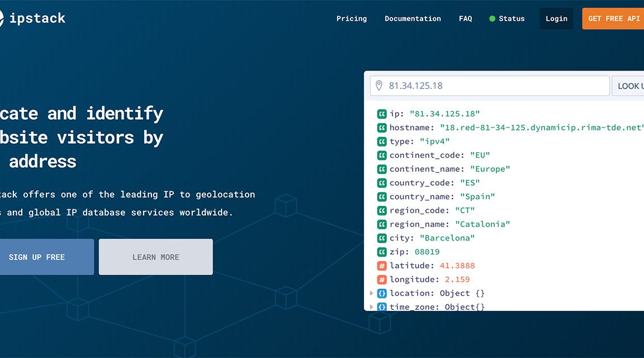644x358 pixels.
Task: Click the number icon next to longitude
Action: point(382,280)
